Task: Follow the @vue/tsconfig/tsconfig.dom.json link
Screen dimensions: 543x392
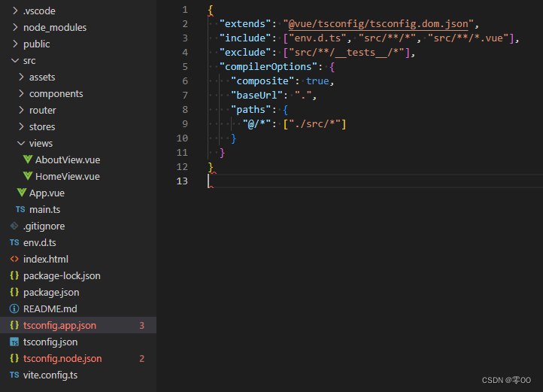Action: click(x=378, y=23)
